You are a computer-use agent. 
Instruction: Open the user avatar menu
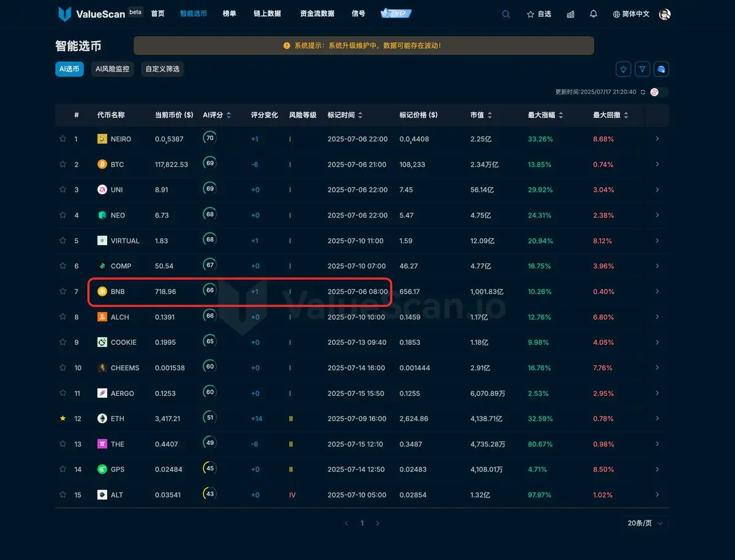pyautogui.click(x=665, y=14)
